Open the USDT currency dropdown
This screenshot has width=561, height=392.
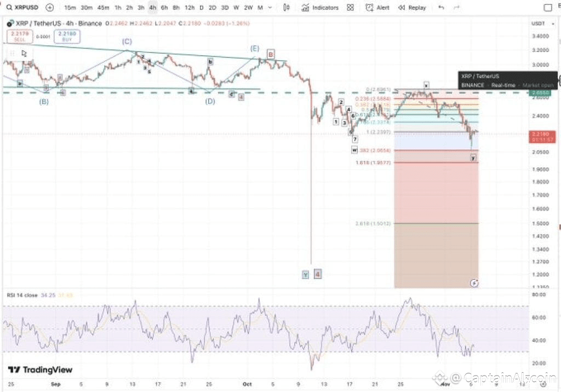point(543,24)
